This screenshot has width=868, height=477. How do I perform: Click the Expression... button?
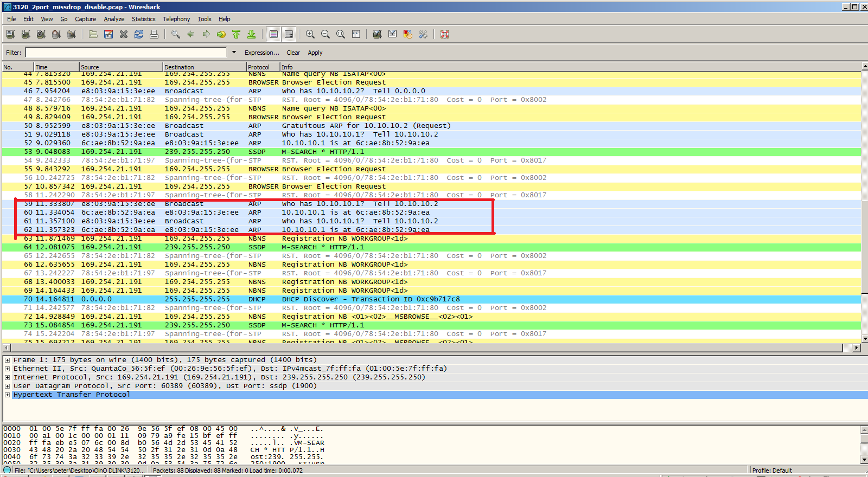point(261,53)
